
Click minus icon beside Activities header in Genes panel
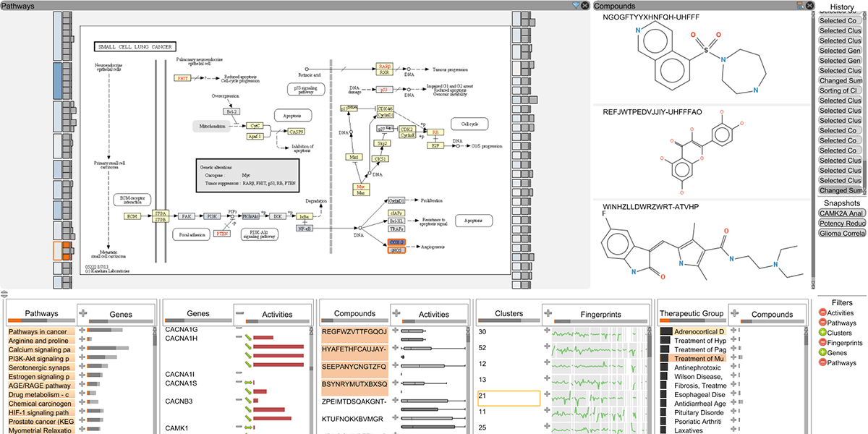coord(239,313)
